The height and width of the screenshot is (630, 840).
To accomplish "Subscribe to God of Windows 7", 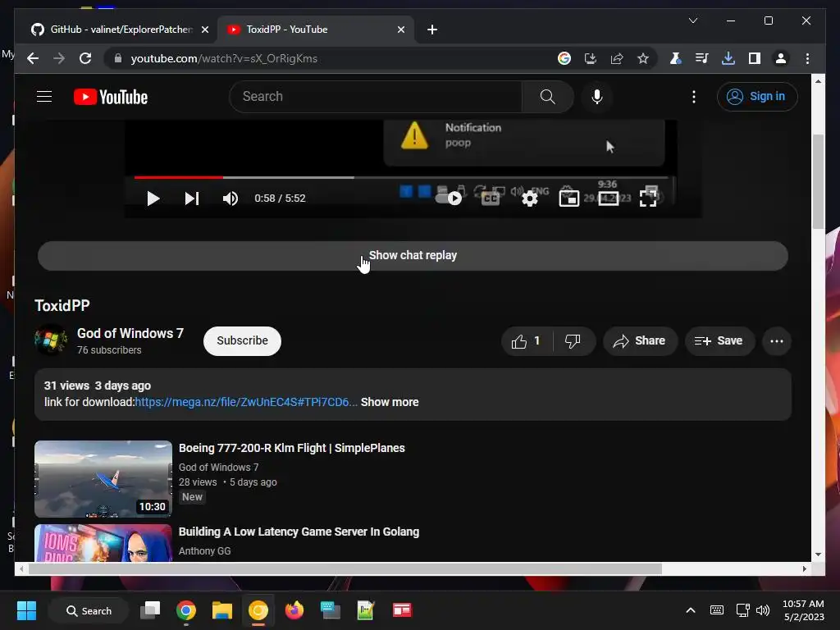I will (242, 340).
